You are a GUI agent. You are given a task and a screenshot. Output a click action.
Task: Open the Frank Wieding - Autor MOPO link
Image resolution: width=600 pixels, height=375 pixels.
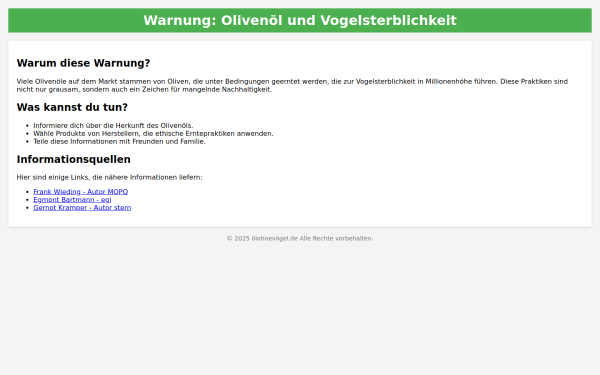point(81,192)
